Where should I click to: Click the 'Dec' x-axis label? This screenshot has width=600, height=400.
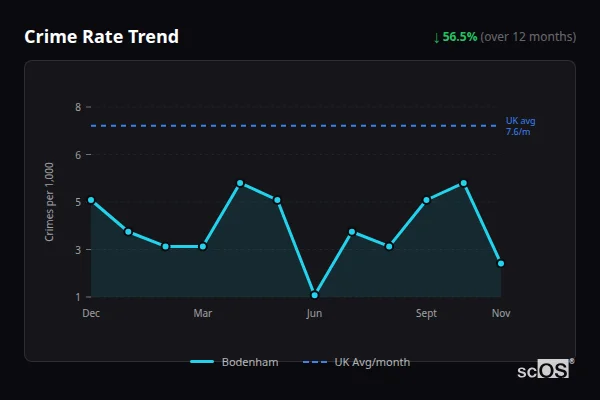91,313
